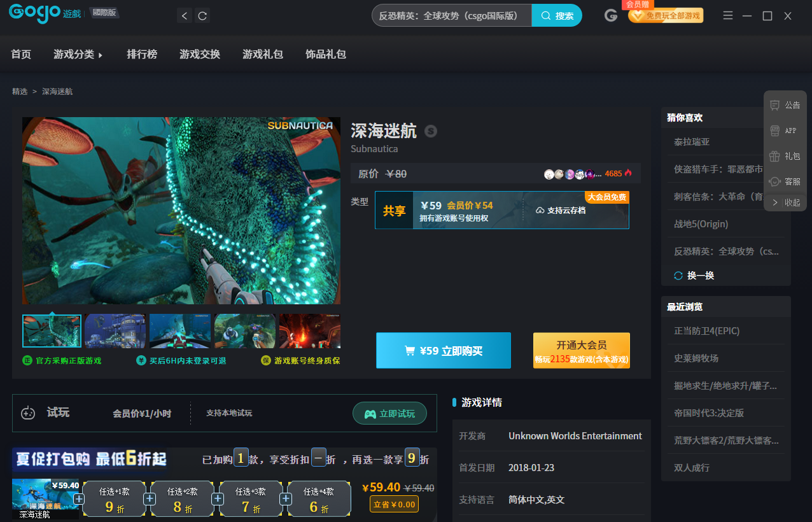Click the 国际版 edition badge

pyautogui.click(x=104, y=12)
